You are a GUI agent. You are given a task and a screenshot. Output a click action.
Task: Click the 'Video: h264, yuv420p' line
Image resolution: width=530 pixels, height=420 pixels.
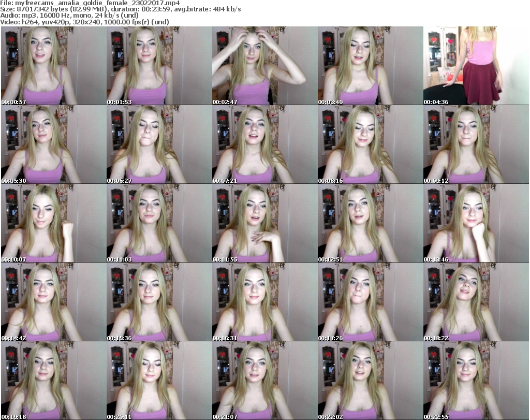[x=84, y=22]
